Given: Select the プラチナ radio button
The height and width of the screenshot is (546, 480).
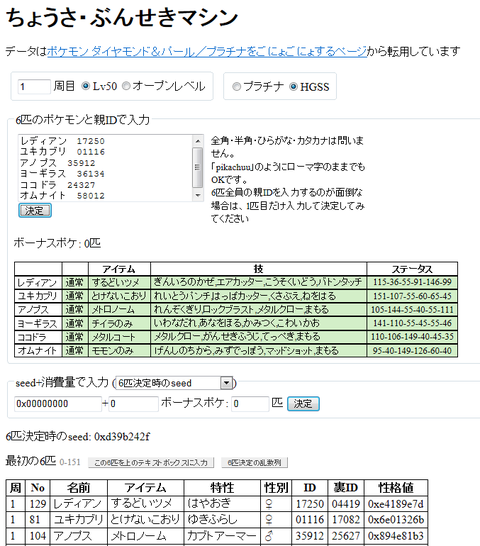Looking at the screenshot, I should 237,86.
